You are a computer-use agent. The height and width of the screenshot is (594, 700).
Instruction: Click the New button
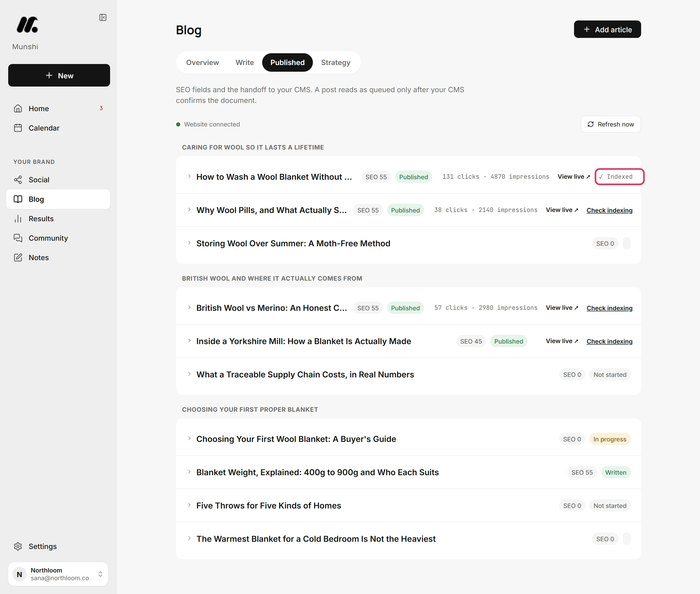click(59, 76)
